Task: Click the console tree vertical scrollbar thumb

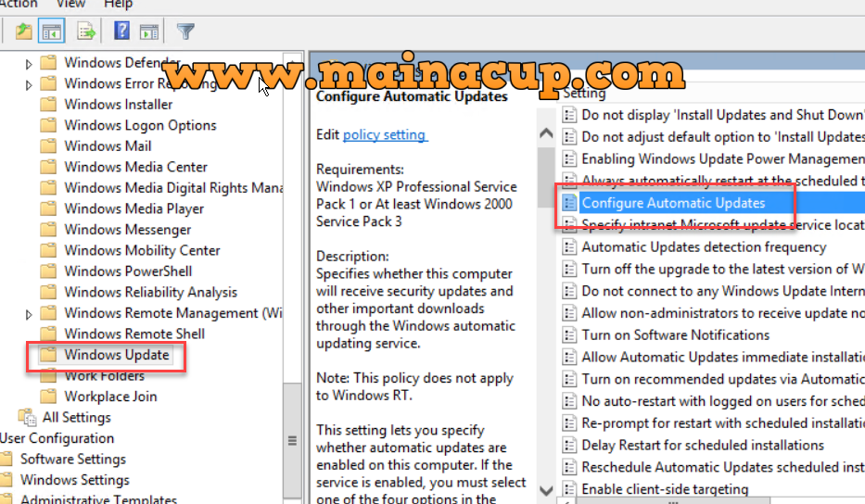Action: (292, 441)
